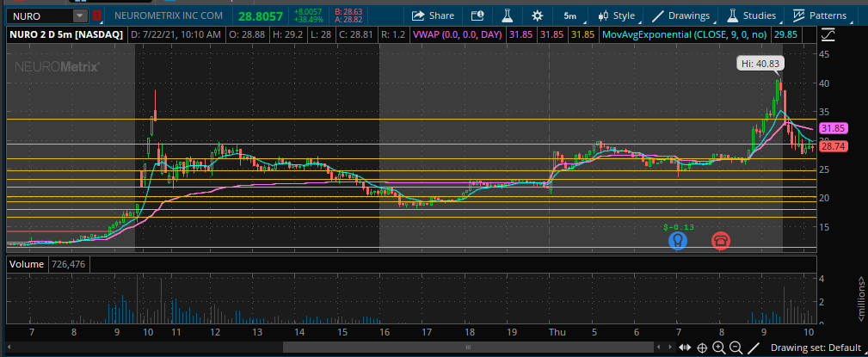Click the Hi: 40.83 price bubble

760,64
